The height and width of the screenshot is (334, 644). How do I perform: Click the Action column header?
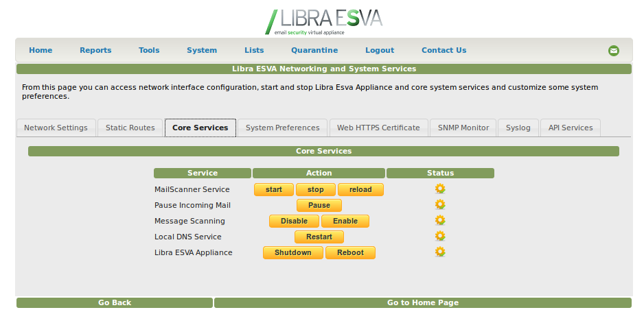(x=319, y=173)
